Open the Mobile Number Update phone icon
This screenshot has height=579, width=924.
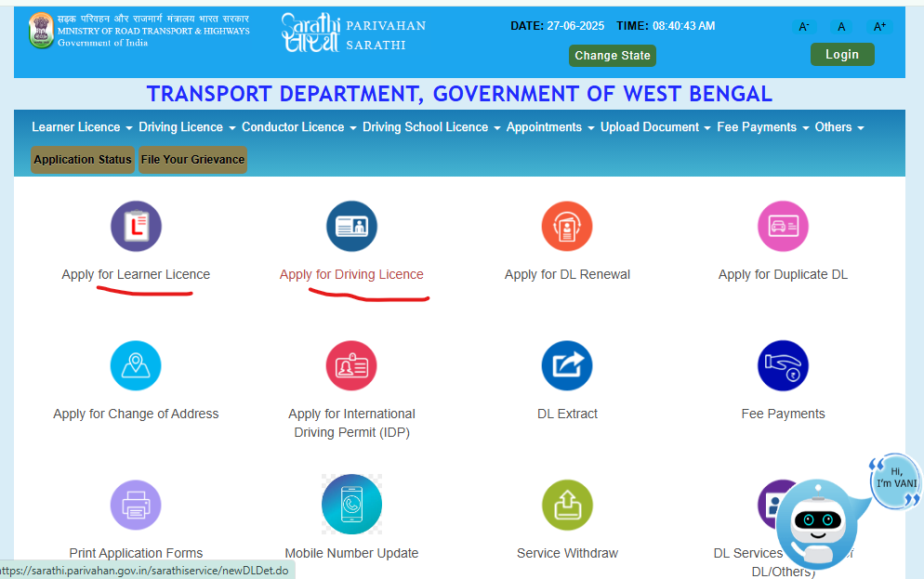(x=351, y=505)
